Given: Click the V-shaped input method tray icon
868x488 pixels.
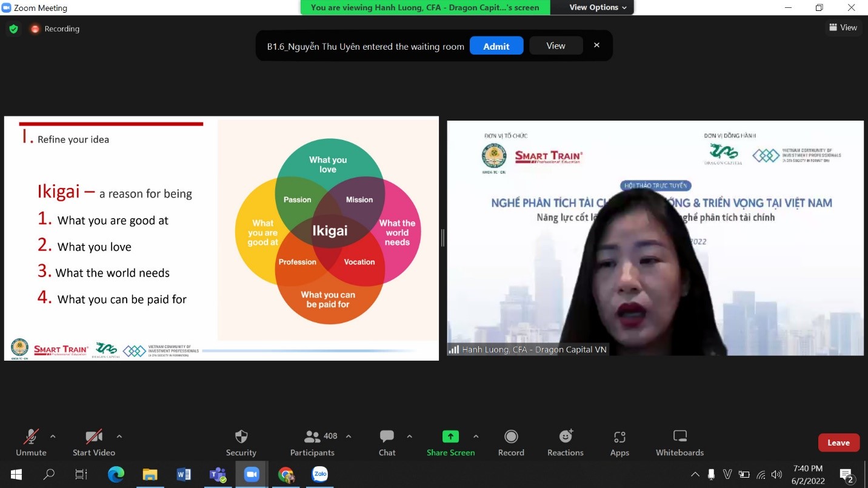Looking at the screenshot, I should click(x=728, y=475).
